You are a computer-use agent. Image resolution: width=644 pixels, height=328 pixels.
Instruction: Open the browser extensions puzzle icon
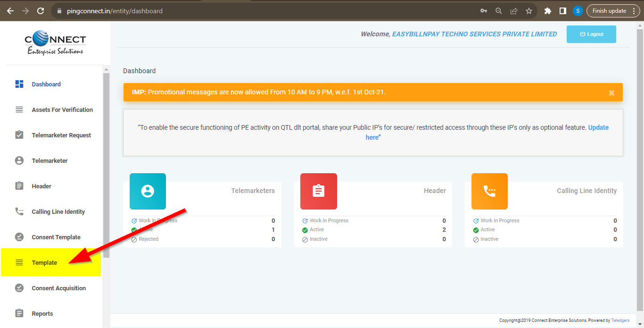point(548,11)
